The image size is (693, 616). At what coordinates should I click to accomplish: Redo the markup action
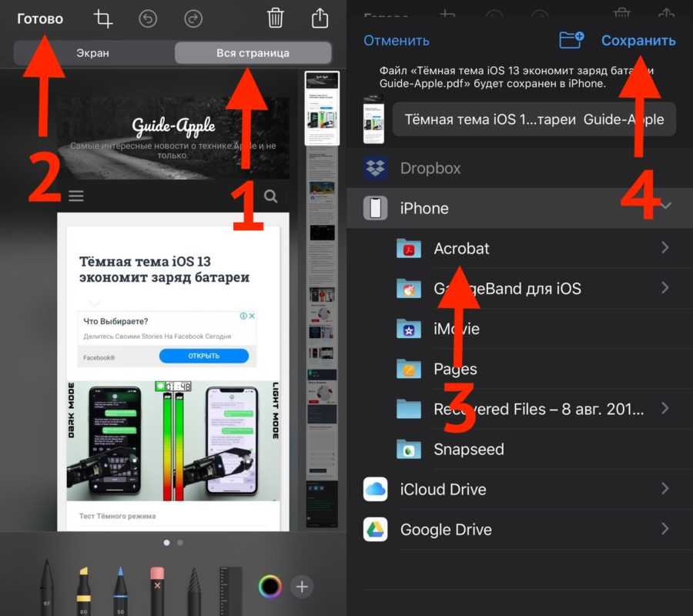point(193,19)
